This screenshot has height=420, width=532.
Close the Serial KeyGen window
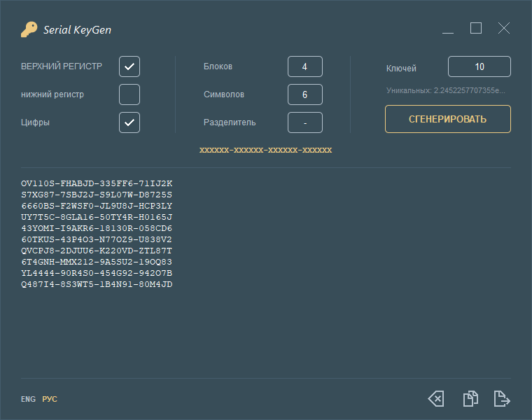(x=504, y=28)
